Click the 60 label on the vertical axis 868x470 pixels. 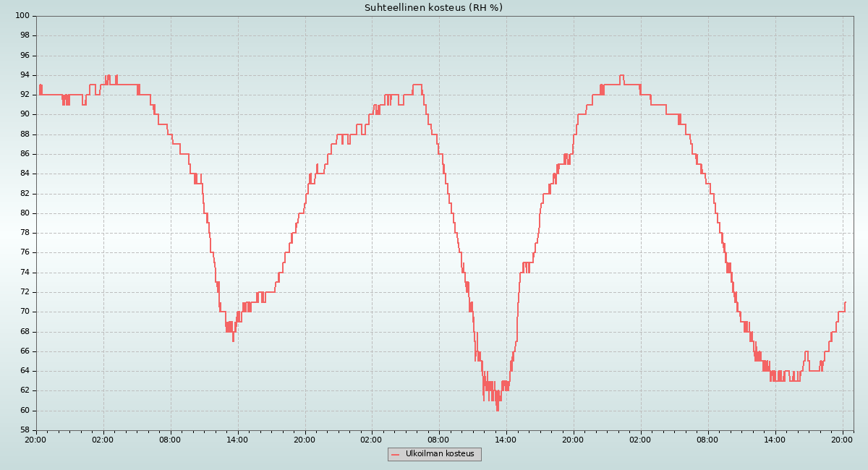pos(24,411)
